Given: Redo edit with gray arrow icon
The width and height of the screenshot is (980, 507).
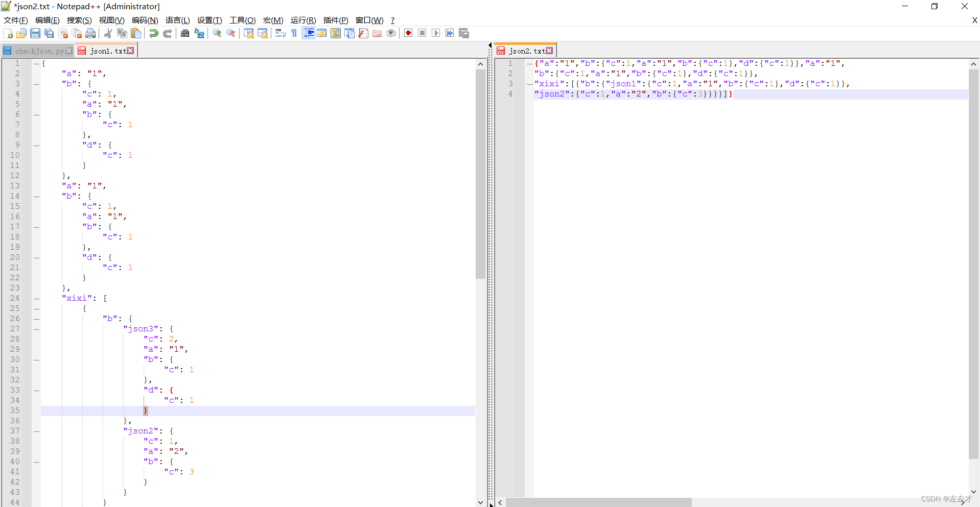Looking at the screenshot, I should [x=167, y=33].
